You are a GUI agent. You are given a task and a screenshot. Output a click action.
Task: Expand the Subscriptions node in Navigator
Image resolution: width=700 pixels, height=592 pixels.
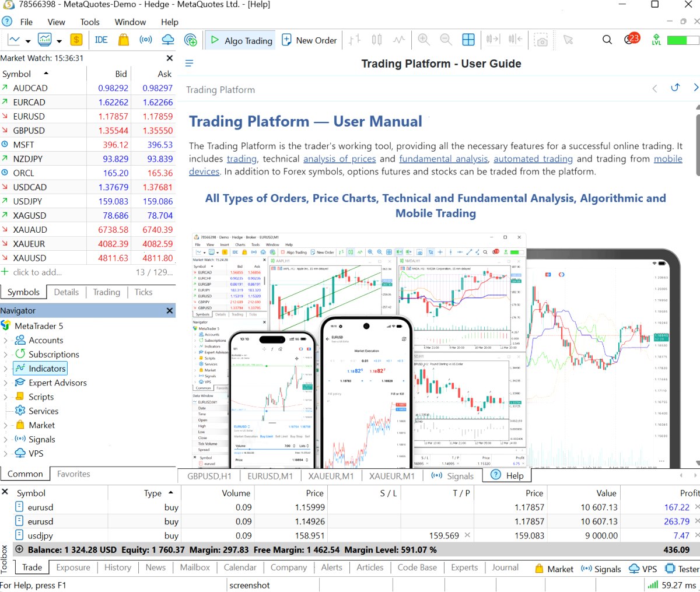(5, 354)
